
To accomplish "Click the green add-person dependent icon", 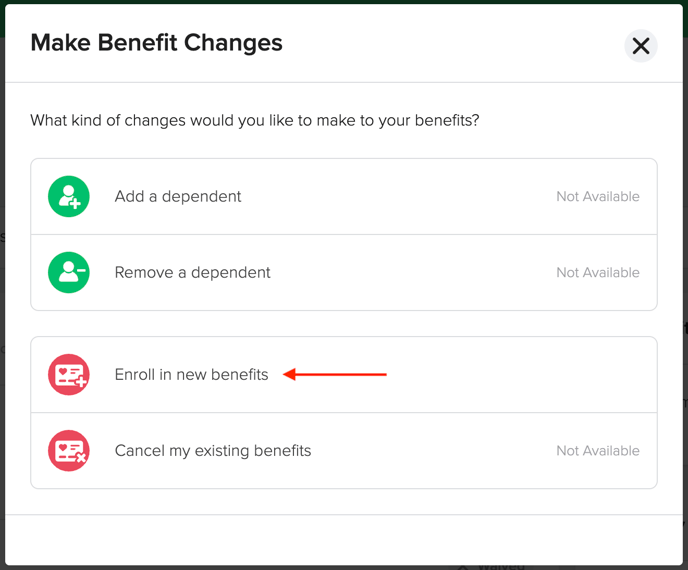I will [69, 196].
